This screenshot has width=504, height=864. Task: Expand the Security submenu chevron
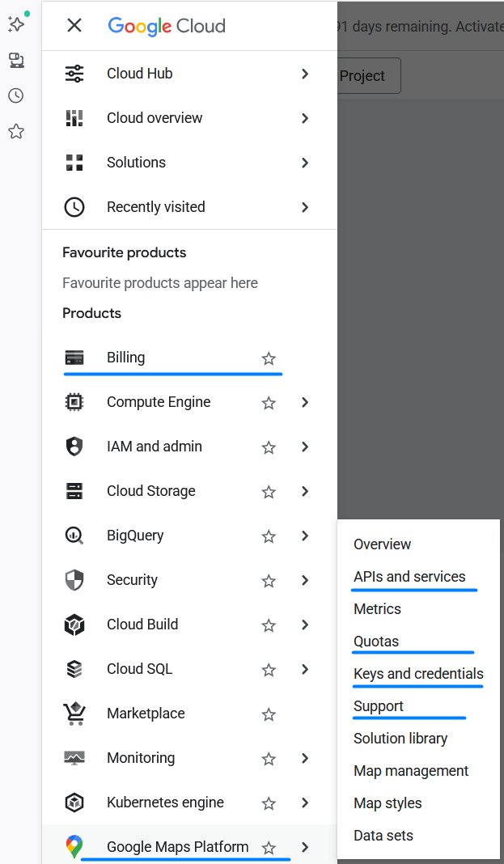click(305, 580)
